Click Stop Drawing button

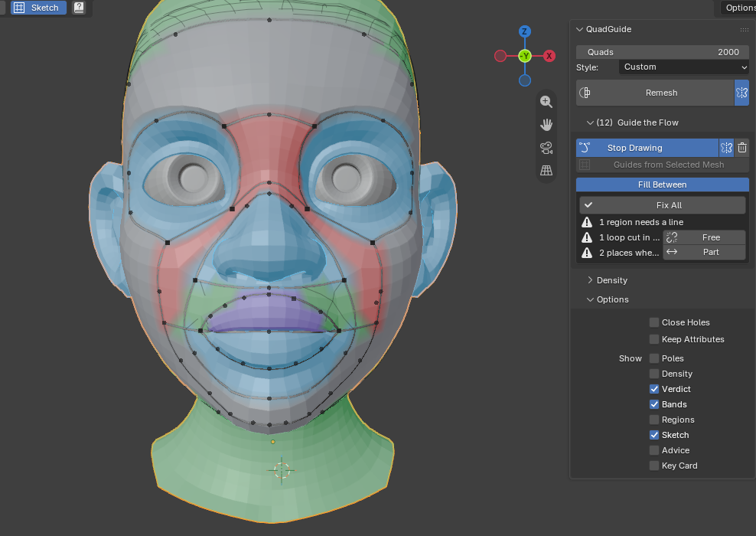[x=647, y=148]
